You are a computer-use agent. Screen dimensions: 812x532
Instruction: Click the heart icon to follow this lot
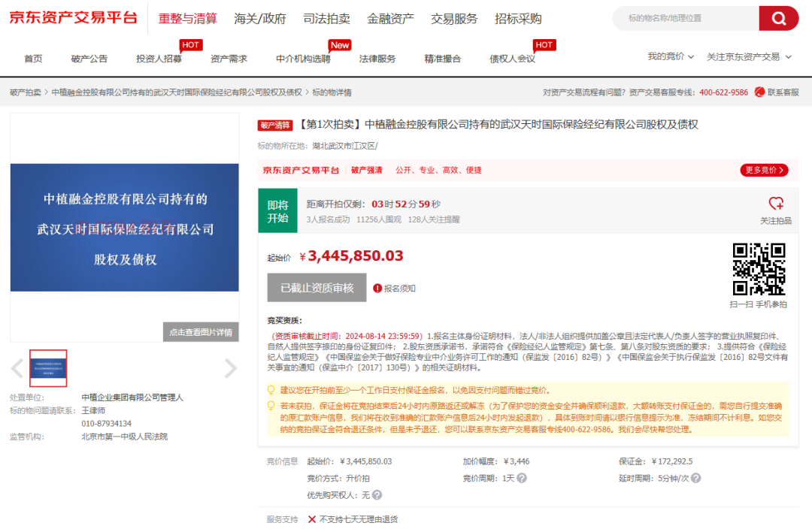tap(776, 204)
